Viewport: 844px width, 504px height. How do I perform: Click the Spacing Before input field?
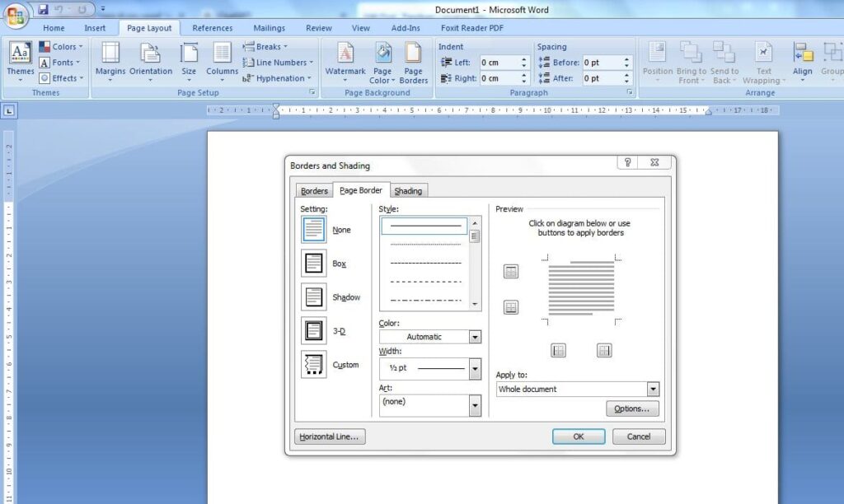[x=603, y=63]
